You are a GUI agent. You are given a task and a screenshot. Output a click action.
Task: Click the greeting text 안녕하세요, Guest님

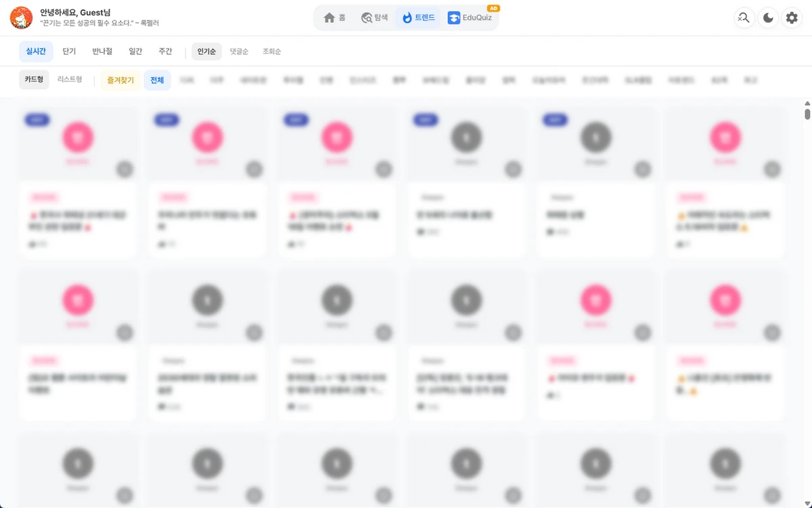point(76,12)
